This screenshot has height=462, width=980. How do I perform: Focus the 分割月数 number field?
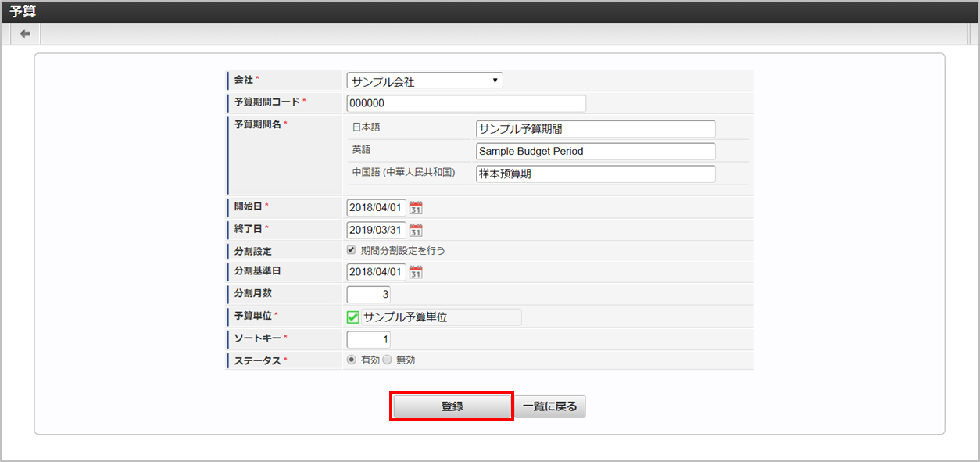coord(369,295)
